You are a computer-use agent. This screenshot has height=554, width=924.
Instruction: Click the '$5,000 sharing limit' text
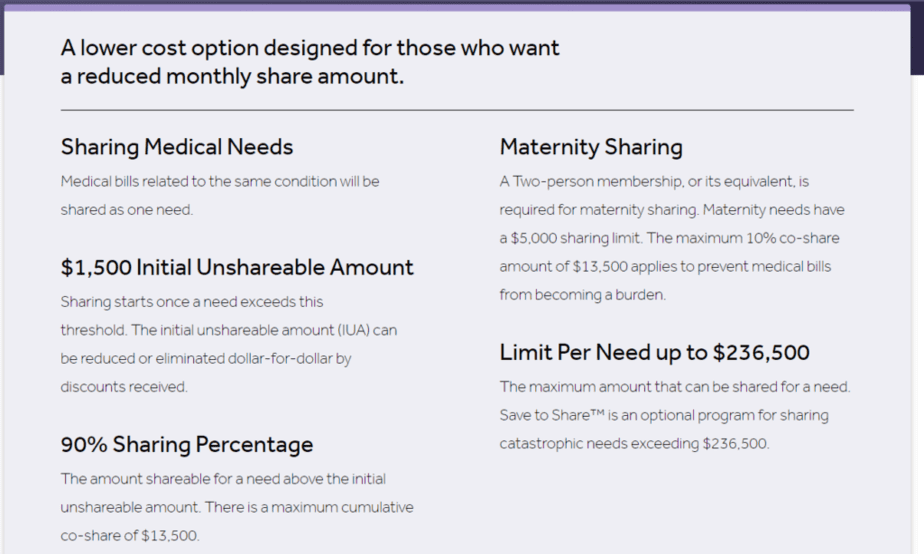576,238
